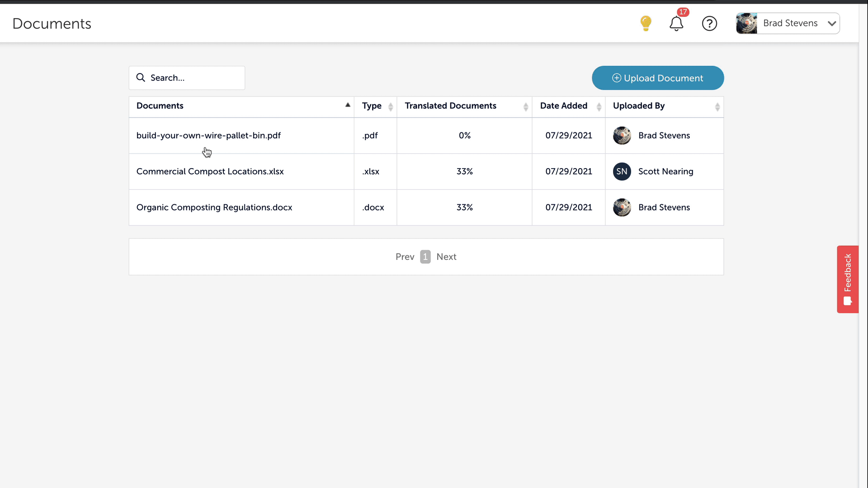The height and width of the screenshot is (488, 868).
Task: Click the search magnifier icon
Action: [x=141, y=78]
